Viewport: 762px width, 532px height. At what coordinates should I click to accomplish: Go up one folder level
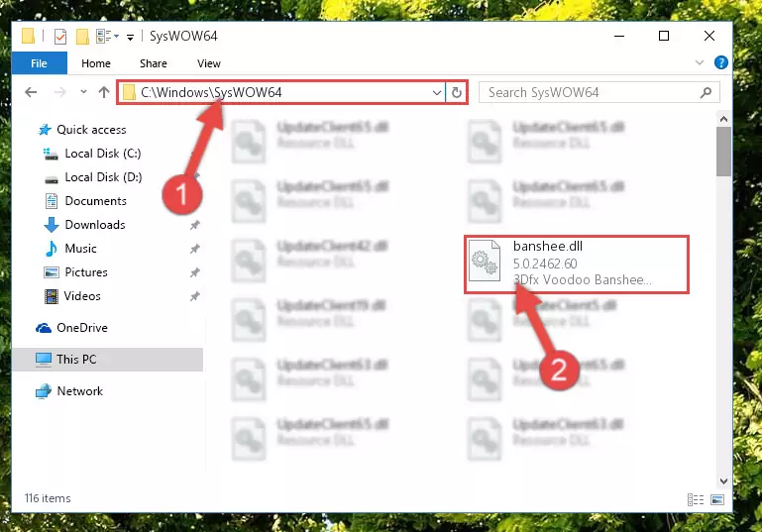click(103, 92)
